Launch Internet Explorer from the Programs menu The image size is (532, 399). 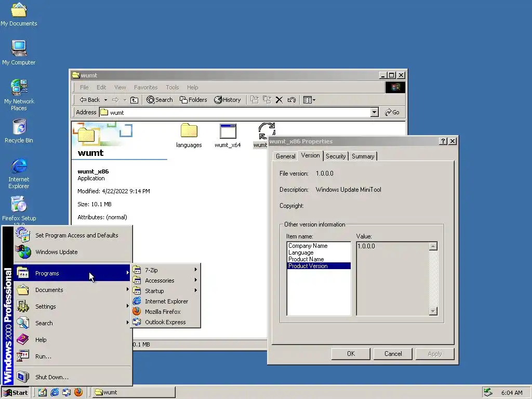(166, 301)
